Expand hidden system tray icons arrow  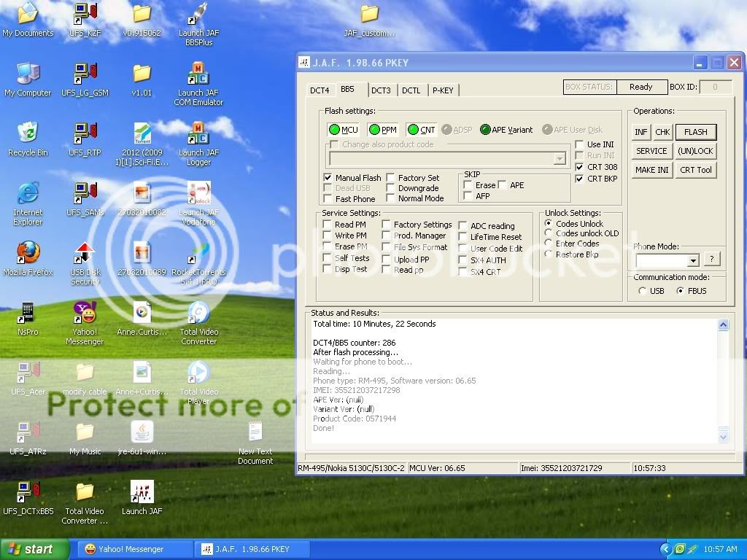point(665,550)
